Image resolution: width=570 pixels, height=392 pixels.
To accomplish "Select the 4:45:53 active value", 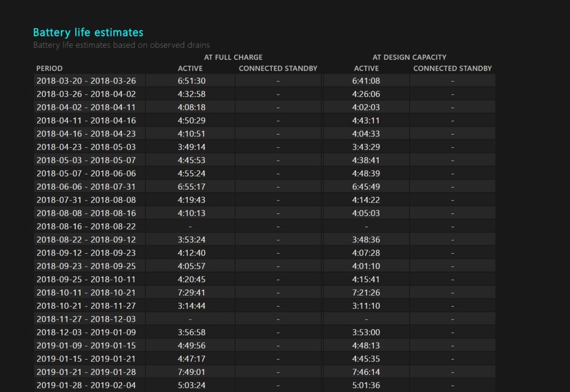I will point(192,160).
